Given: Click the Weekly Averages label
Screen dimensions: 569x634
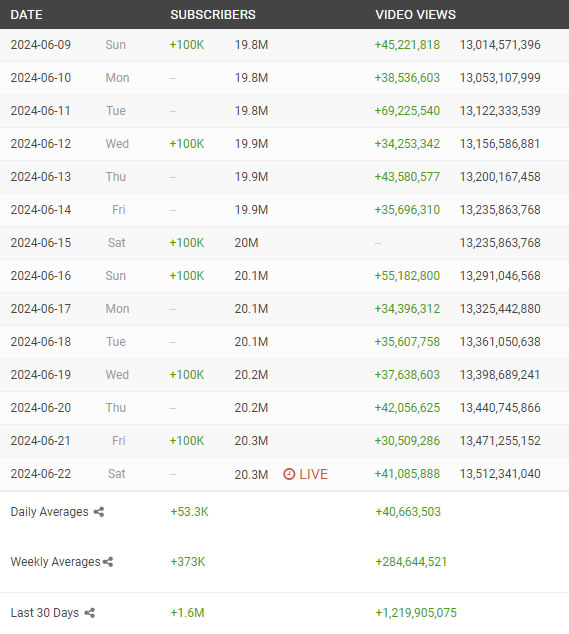Looking at the screenshot, I should click(x=55, y=562).
